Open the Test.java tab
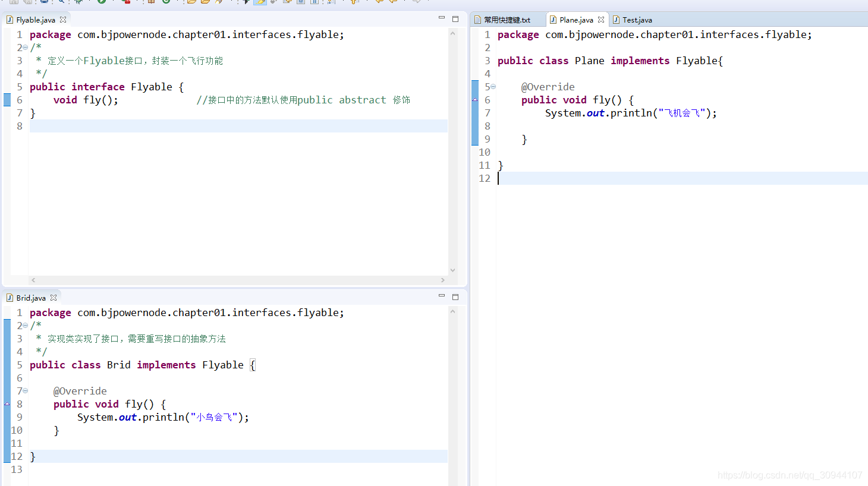 pyautogui.click(x=637, y=20)
